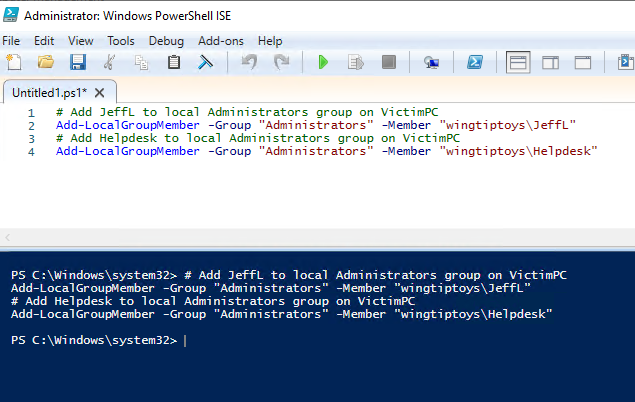Screen dimensions: 635x402
Task: Create a new script file
Action: click(x=14, y=62)
